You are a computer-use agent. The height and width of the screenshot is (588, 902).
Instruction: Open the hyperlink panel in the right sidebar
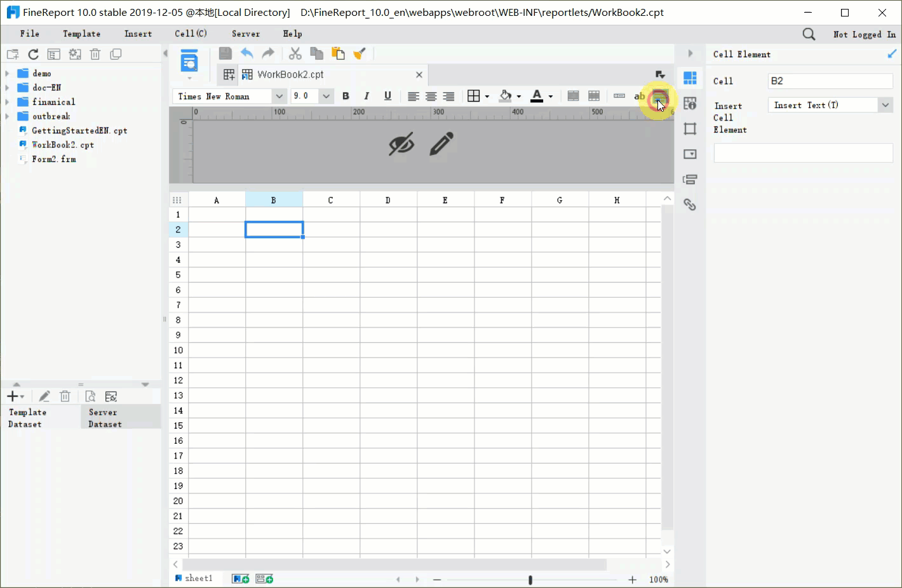pyautogui.click(x=690, y=204)
